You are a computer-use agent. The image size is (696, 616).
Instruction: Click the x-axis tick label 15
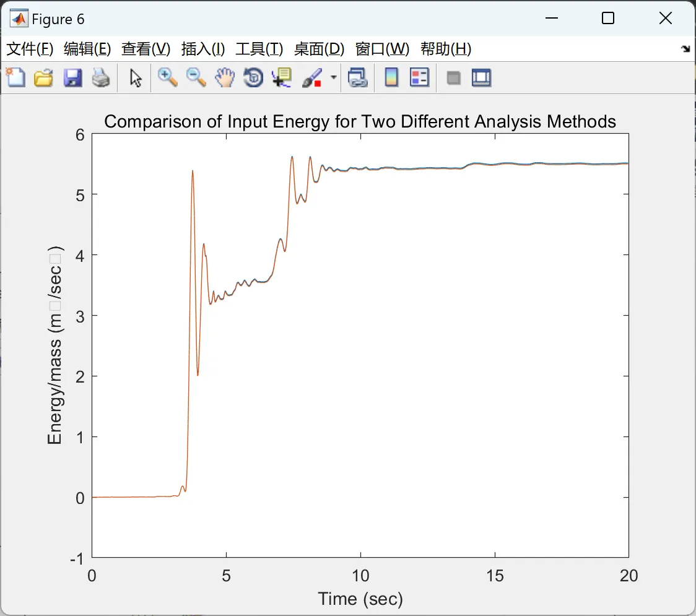point(495,576)
